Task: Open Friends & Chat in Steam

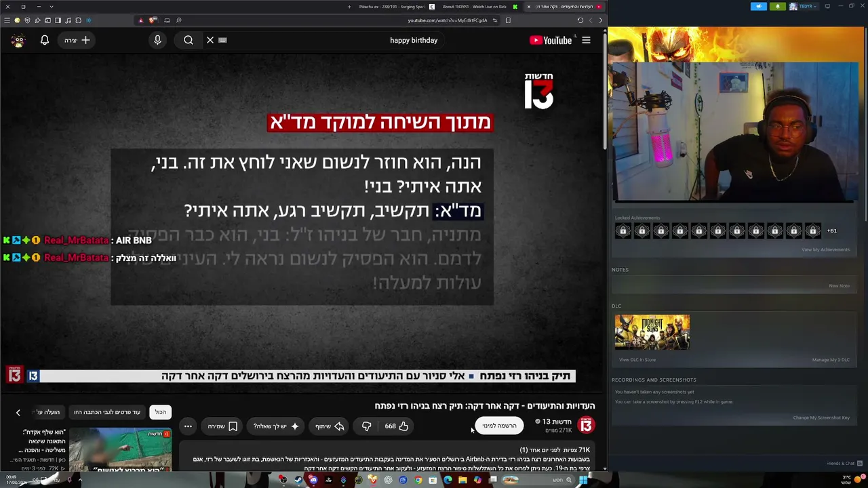Action: (844, 464)
